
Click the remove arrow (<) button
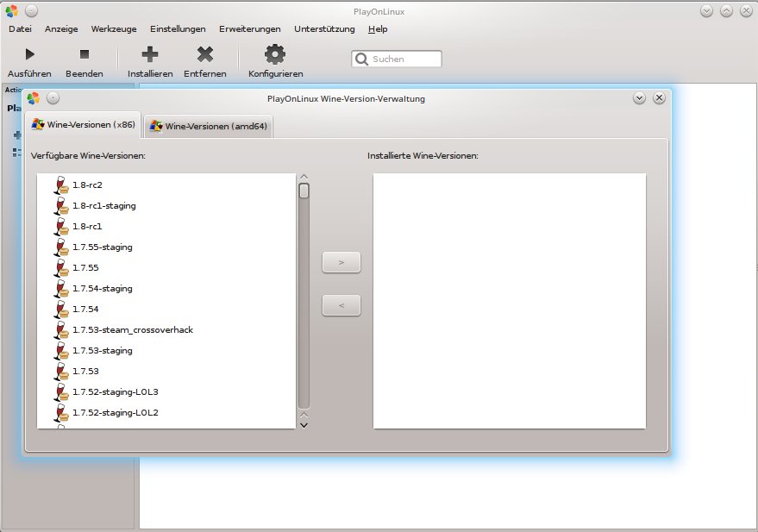pos(341,305)
